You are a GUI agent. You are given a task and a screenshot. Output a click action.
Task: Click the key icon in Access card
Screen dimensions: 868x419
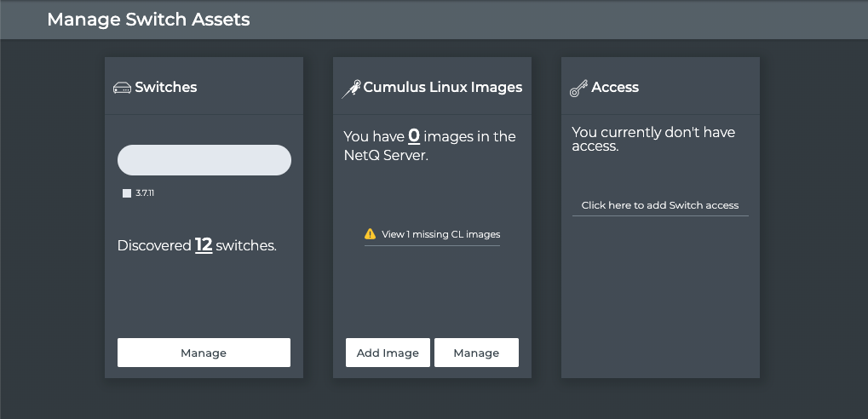coord(578,88)
